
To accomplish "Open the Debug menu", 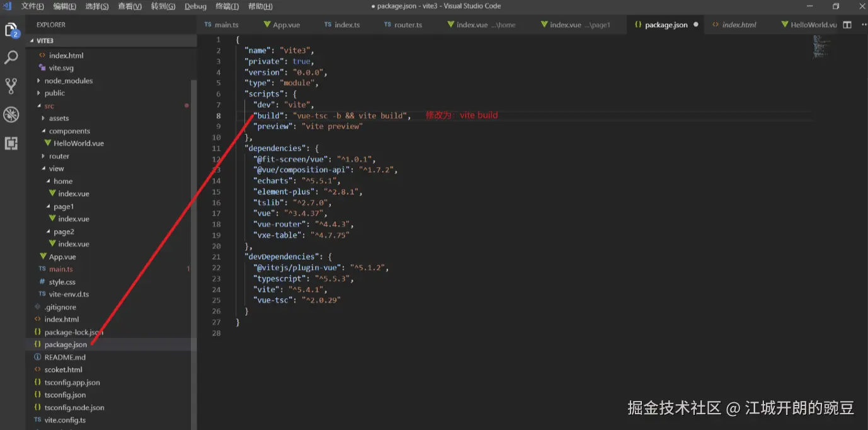I will (x=196, y=6).
